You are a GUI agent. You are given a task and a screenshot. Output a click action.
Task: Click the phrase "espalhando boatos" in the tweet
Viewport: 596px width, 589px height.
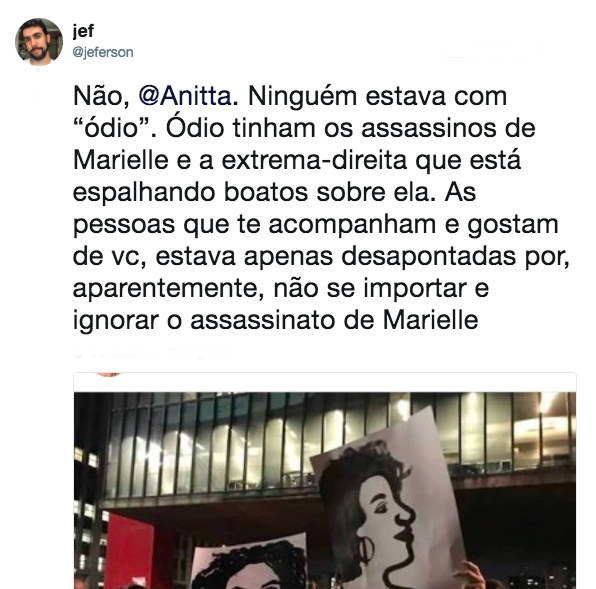pos(190,193)
